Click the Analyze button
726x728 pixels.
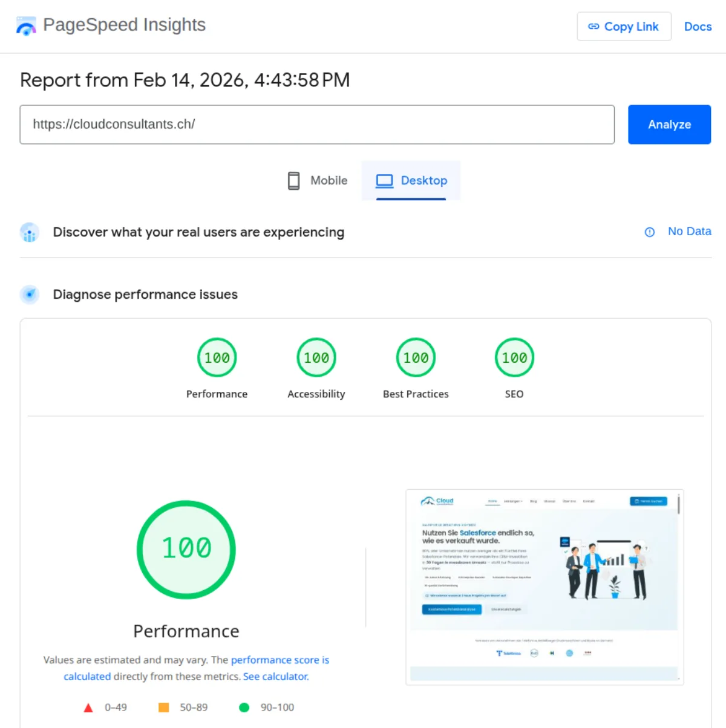coord(669,125)
